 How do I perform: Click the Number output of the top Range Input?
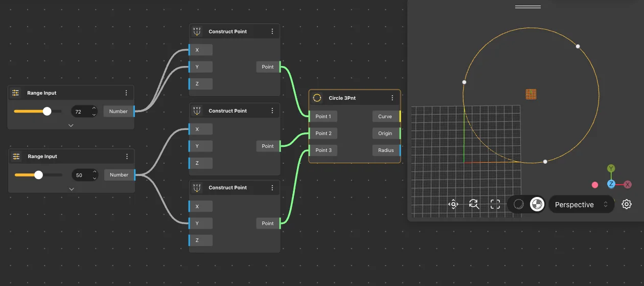(119, 111)
